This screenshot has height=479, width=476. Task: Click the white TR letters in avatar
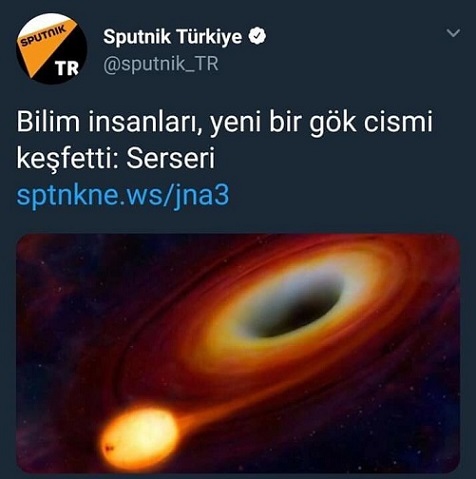67,68
